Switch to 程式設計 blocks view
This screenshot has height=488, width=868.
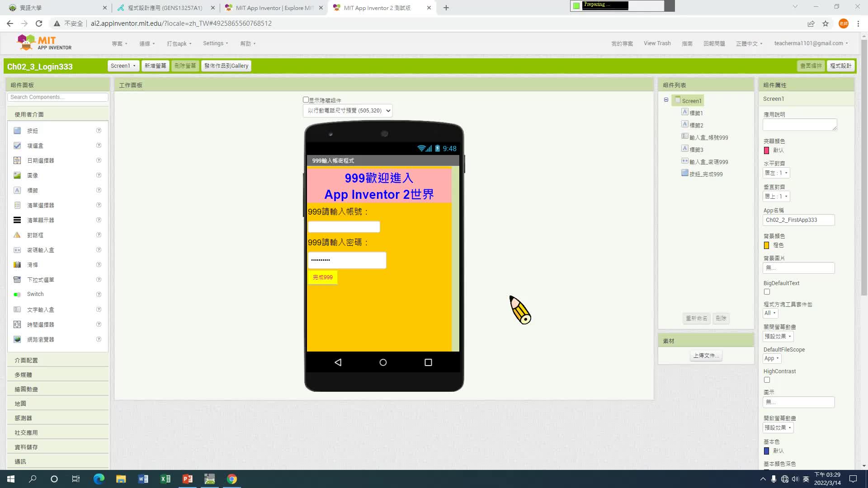tap(840, 66)
